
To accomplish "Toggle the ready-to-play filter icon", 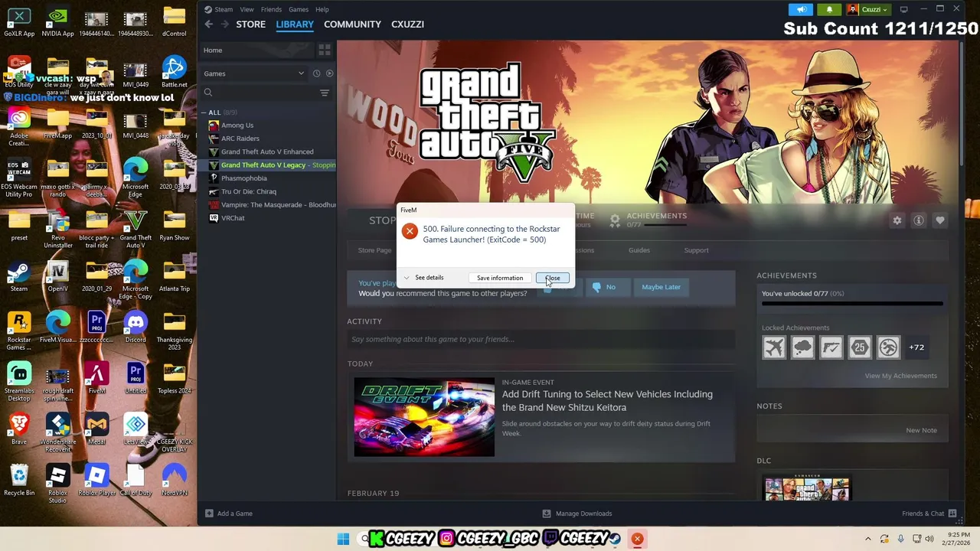I will coord(329,73).
